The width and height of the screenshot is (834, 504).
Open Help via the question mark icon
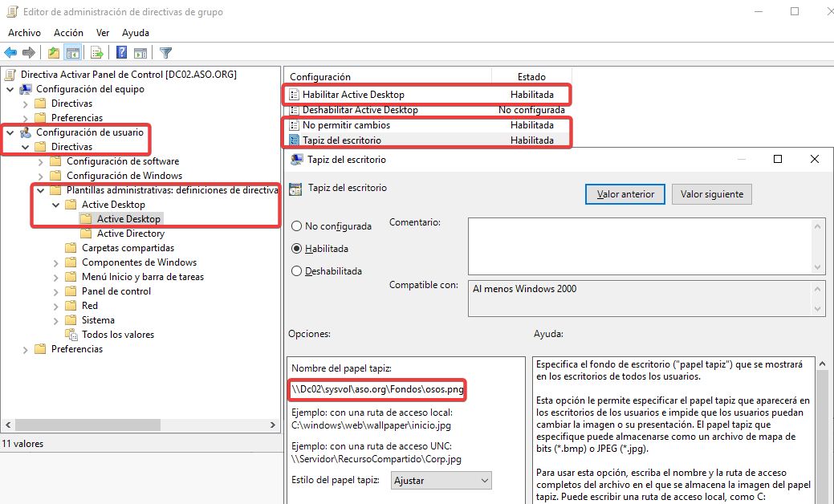(121, 53)
